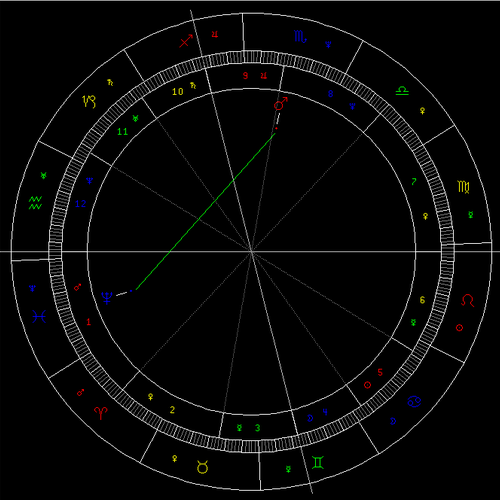Click the red Aries sign glyph
This screenshot has width=500, height=500.
pyautogui.click(x=101, y=413)
